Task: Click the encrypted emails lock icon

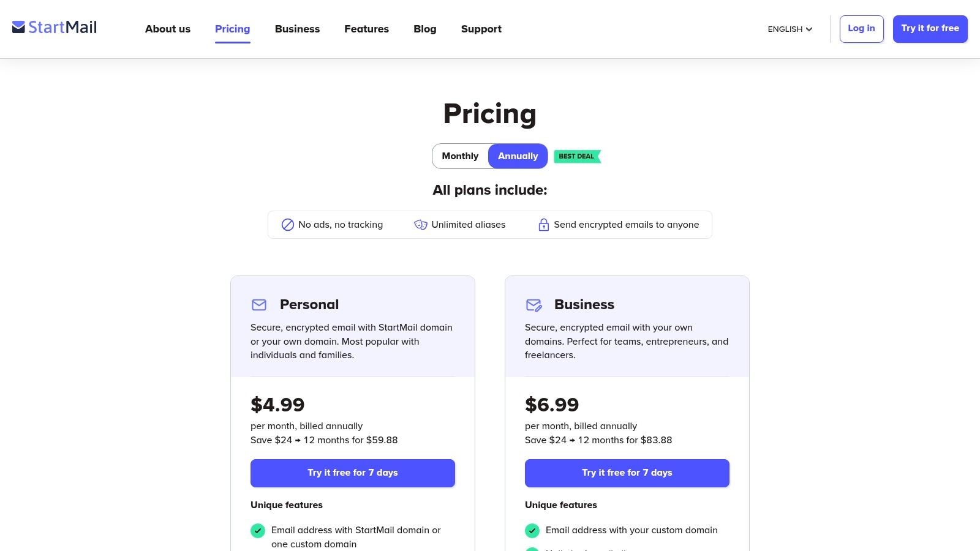Action: [x=543, y=225]
